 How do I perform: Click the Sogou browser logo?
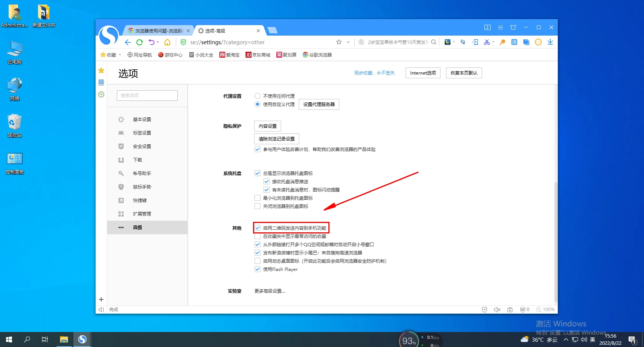coord(109,36)
